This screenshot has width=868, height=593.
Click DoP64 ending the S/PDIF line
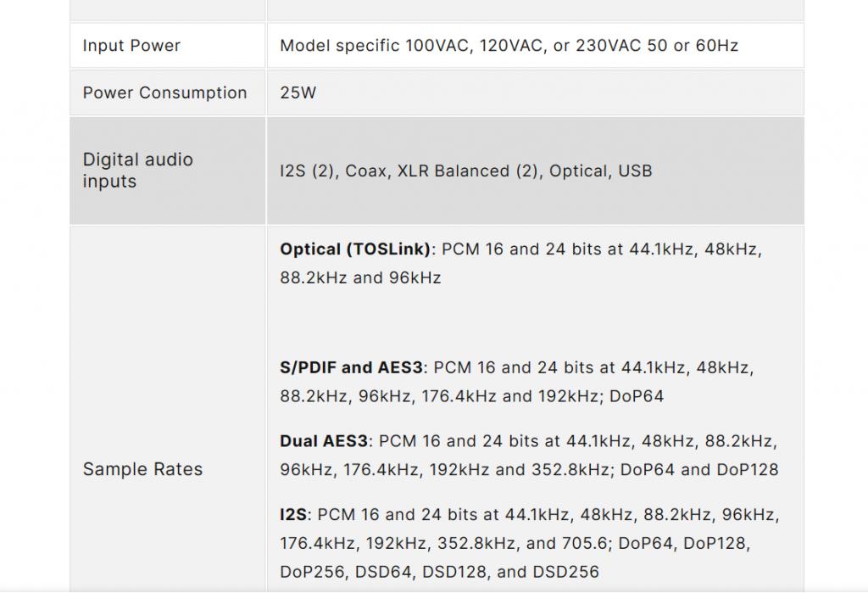tap(636, 396)
